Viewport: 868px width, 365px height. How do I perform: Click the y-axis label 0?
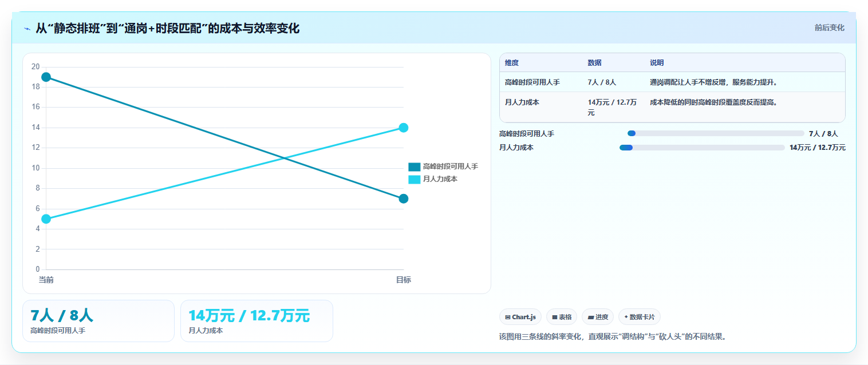coord(38,269)
